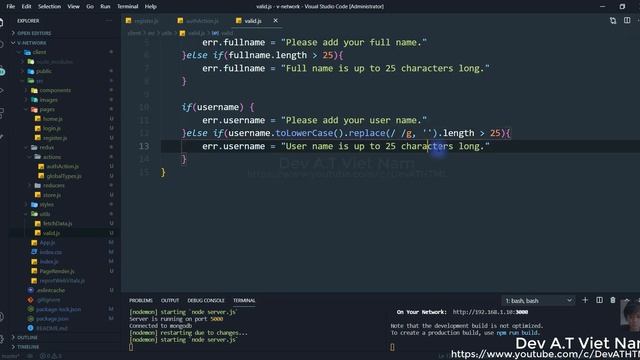Open App.js in the explorer
The image size is (640, 360).
(x=47, y=242)
